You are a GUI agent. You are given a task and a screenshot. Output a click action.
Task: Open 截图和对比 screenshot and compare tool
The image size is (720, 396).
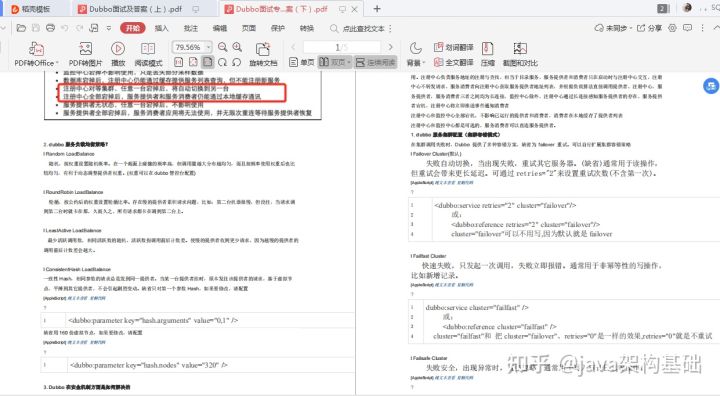(x=520, y=54)
